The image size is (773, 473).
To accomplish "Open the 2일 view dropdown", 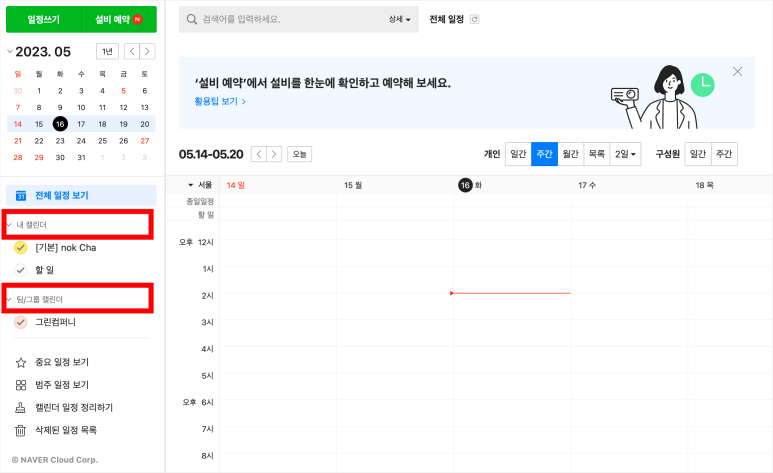I will point(625,154).
